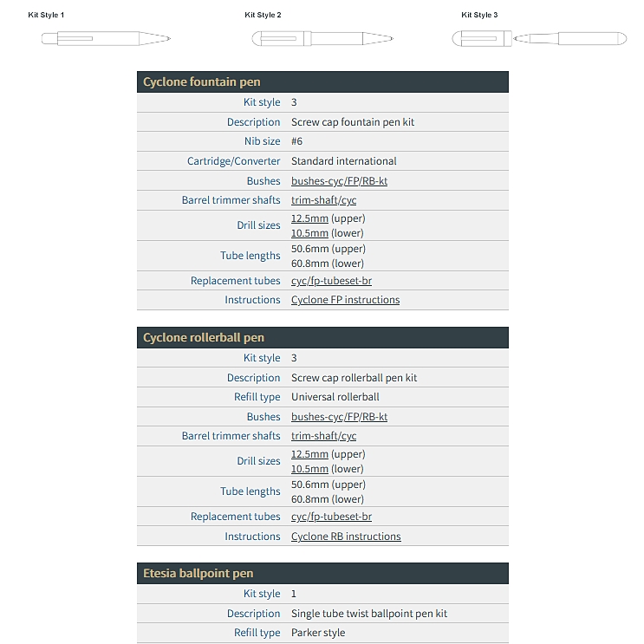Click the Kit Style 1 label text
644x644 pixels.
[46, 16]
